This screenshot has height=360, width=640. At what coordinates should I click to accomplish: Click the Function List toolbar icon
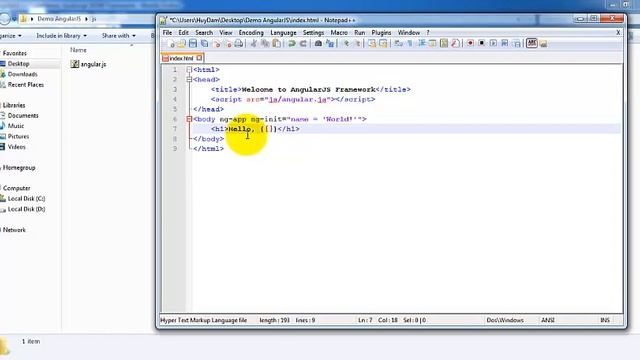point(455,43)
